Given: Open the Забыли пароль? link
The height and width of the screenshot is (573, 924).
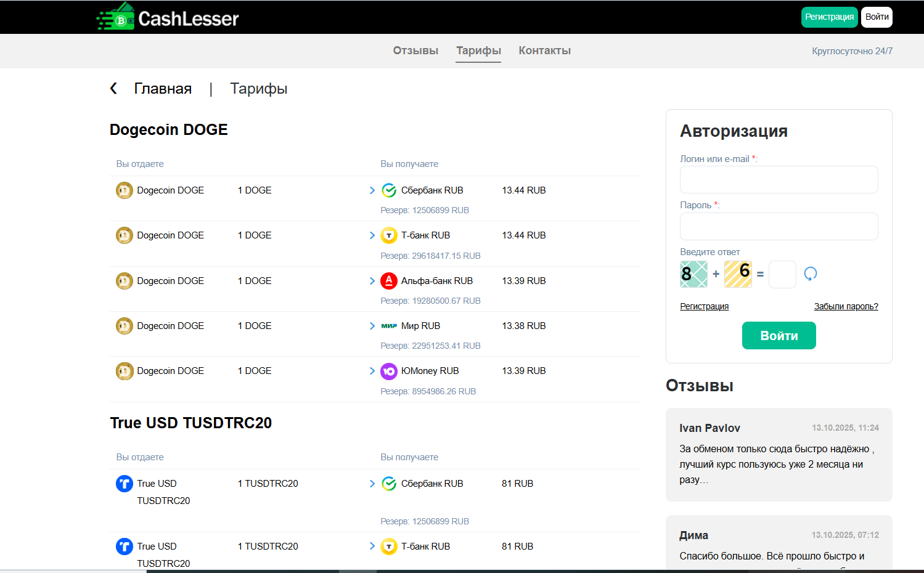Looking at the screenshot, I should click(x=846, y=306).
